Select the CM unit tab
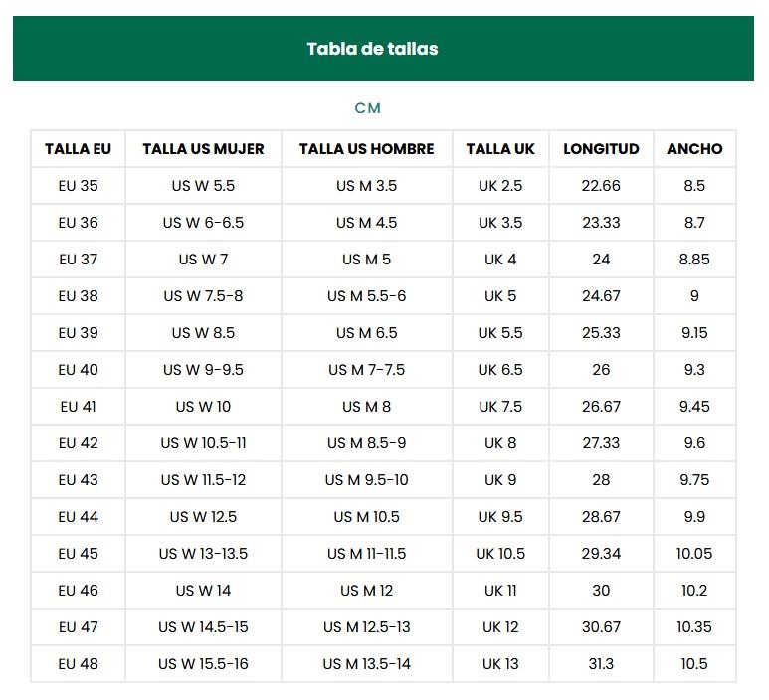The height and width of the screenshot is (700, 769). pyautogui.click(x=368, y=108)
